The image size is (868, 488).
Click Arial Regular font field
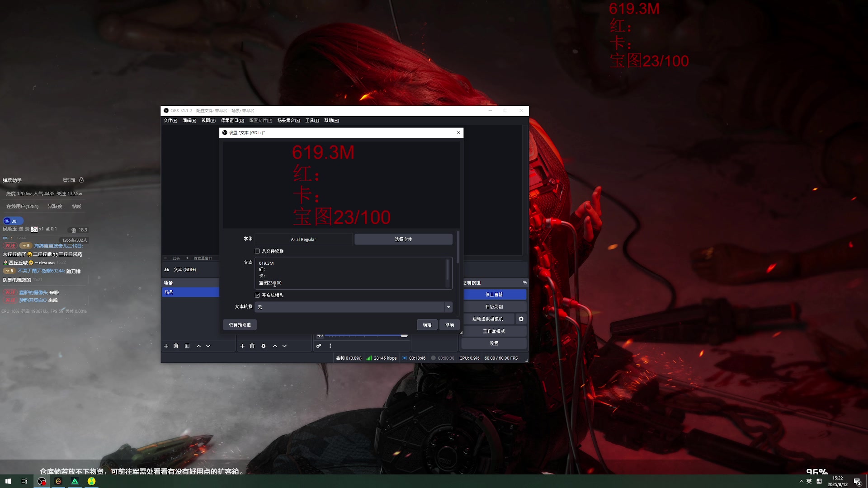click(303, 239)
